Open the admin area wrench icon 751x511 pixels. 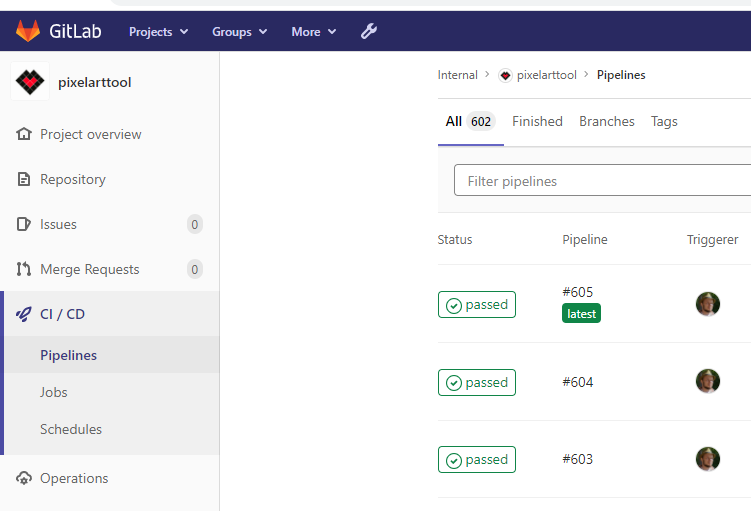click(x=369, y=32)
